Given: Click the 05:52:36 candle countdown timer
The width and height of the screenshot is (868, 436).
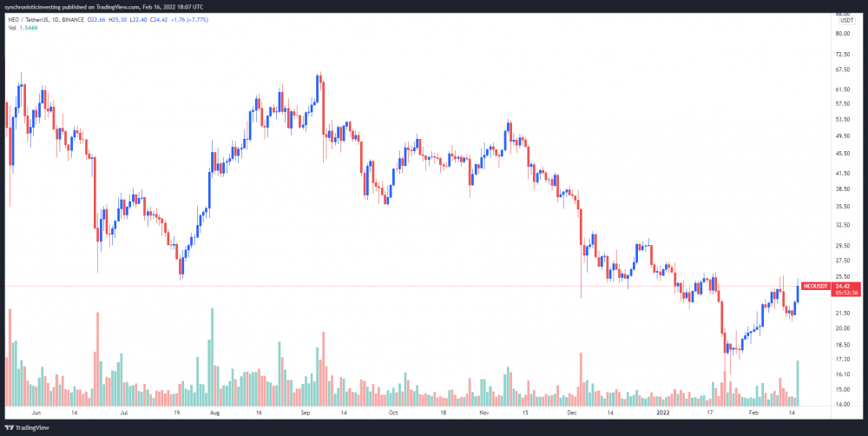Looking at the screenshot, I should pos(847,293).
